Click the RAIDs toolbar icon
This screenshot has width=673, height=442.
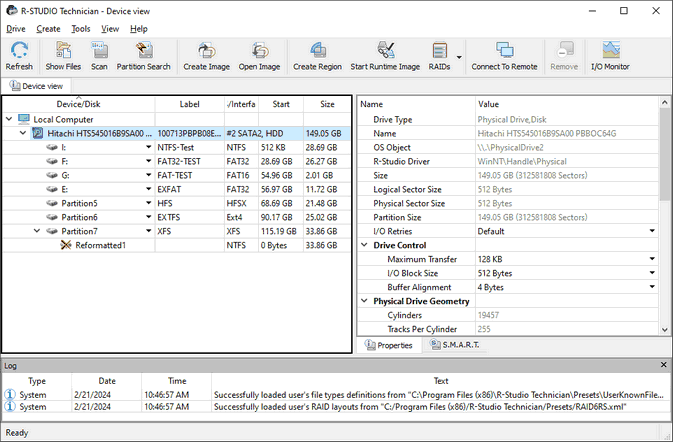[x=440, y=50]
